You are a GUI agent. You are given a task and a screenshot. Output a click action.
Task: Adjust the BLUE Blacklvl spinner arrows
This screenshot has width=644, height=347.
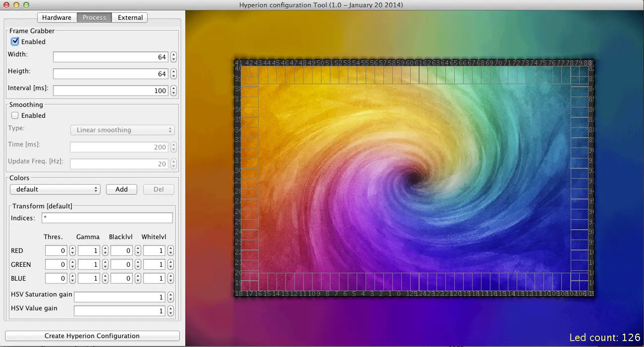tap(138, 278)
